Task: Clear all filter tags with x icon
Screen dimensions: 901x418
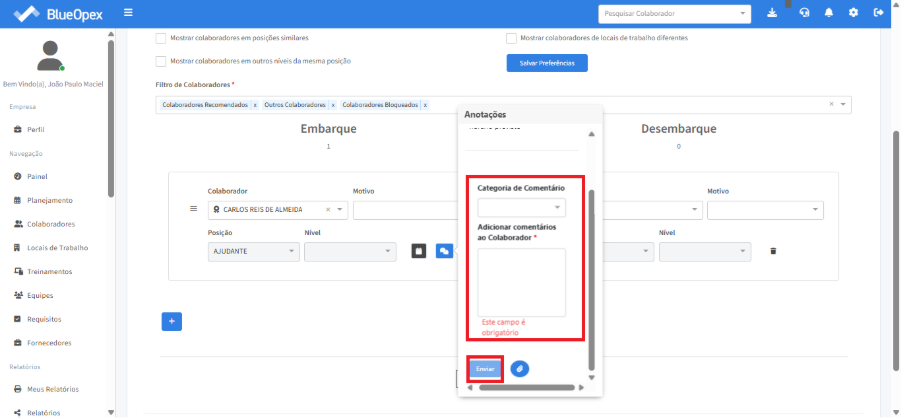Action: click(831, 104)
